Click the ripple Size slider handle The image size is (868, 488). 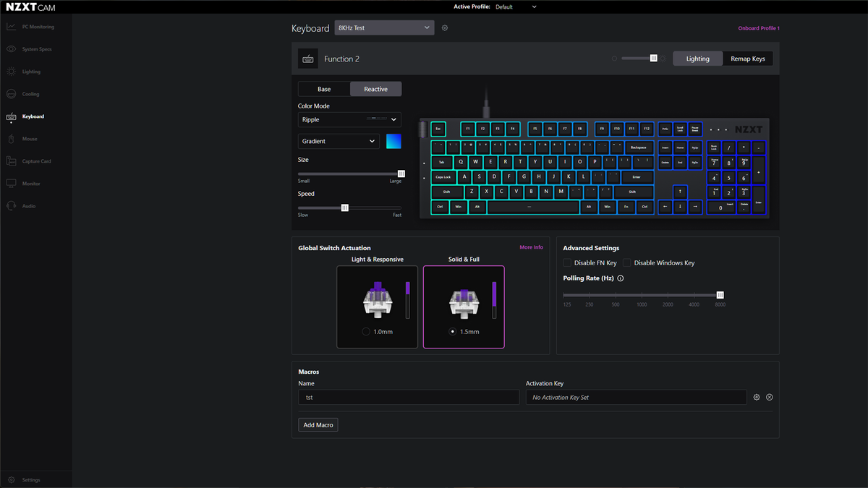pyautogui.click(x=401, y=174)
